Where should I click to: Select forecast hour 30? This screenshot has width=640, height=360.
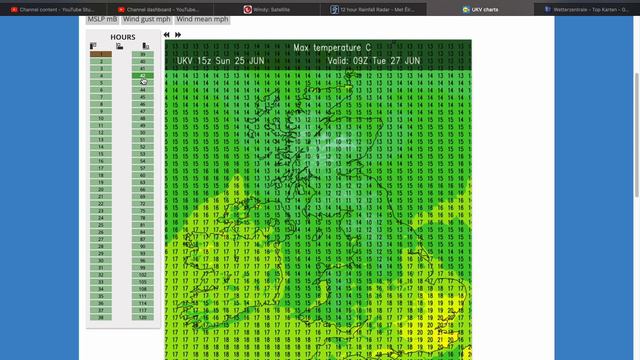[101, 260]
